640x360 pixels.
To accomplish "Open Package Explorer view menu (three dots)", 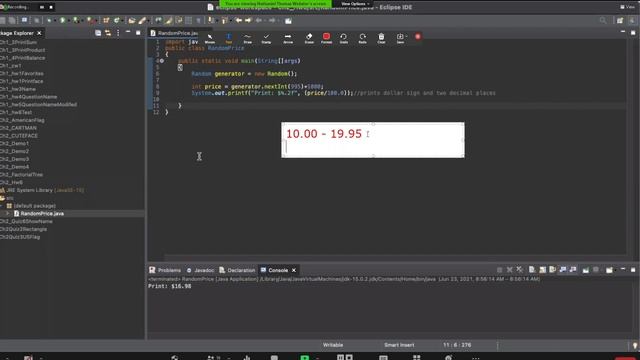I will [x=118, y=33].
